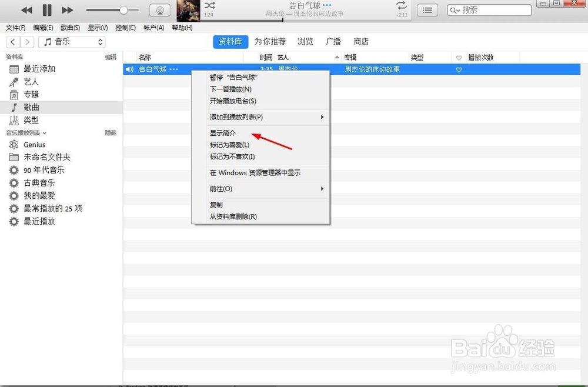
Task: Click the playback progress bar
Action: pos(306,20)
